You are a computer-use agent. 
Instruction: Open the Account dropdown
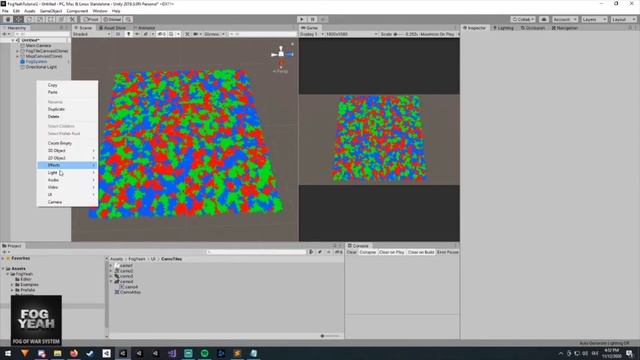(564, 19)
